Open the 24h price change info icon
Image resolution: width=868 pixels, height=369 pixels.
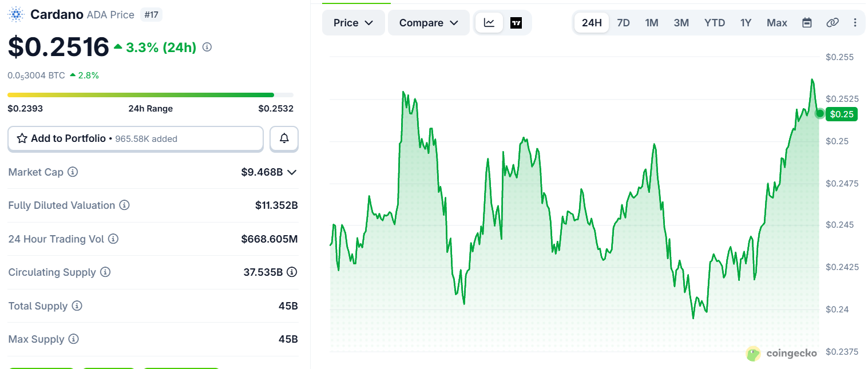coord(207,47)
